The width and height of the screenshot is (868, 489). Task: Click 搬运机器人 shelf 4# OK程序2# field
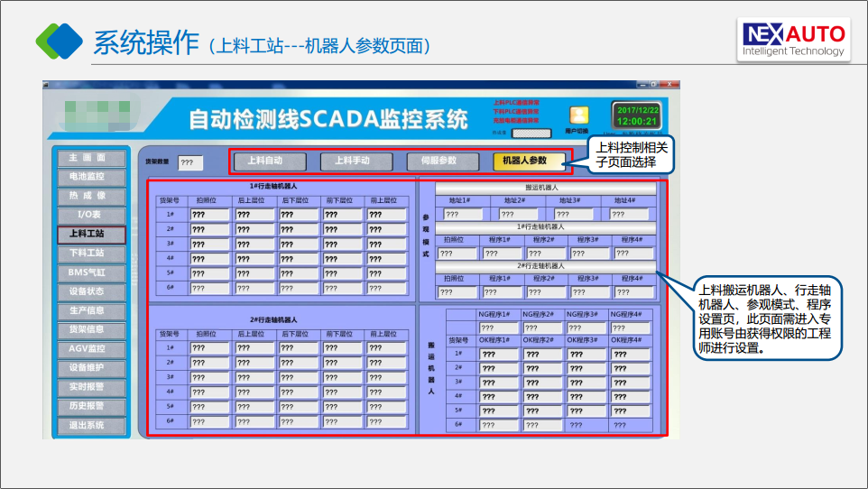(x=542, y=397)
